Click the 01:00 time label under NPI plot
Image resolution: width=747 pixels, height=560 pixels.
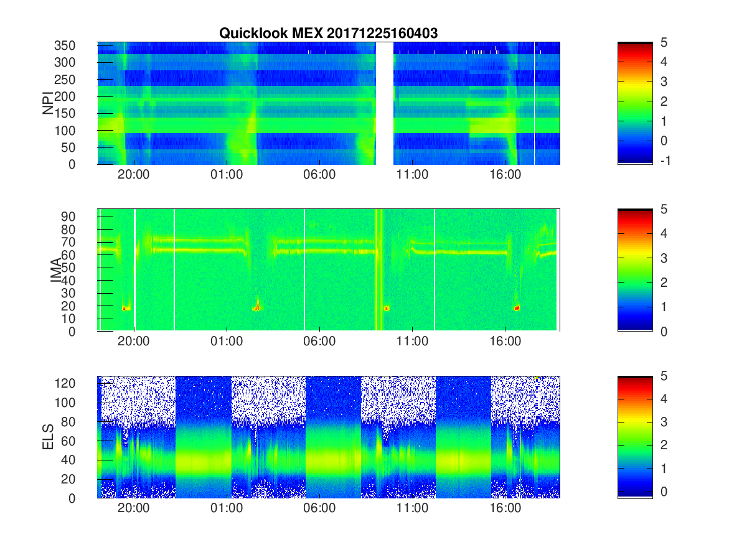click(227, 175)
